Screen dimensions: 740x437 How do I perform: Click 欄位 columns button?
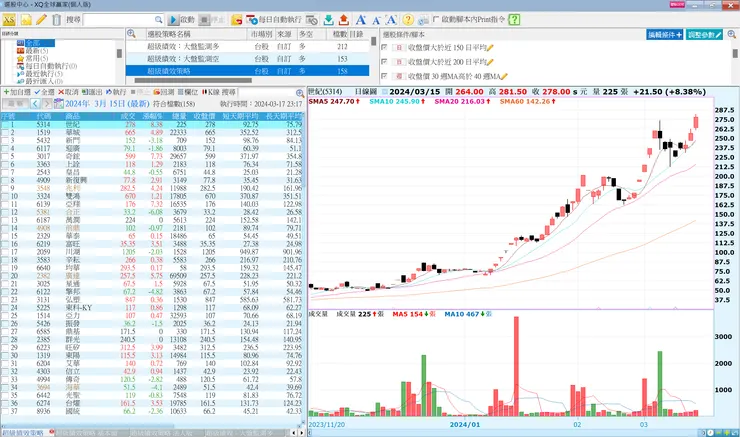[188, 92]
